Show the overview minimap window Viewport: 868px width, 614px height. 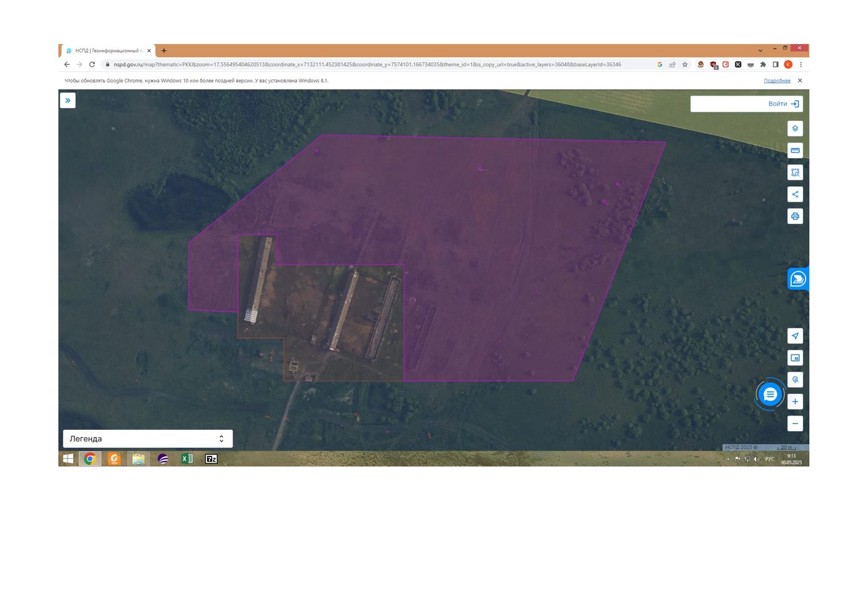tap(795, 358)
